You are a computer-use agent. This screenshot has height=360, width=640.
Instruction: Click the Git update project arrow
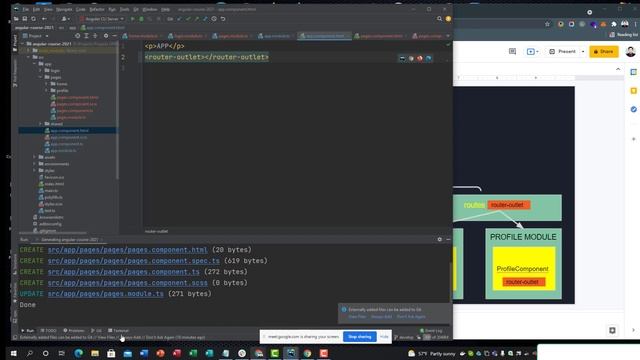[180, 19]
